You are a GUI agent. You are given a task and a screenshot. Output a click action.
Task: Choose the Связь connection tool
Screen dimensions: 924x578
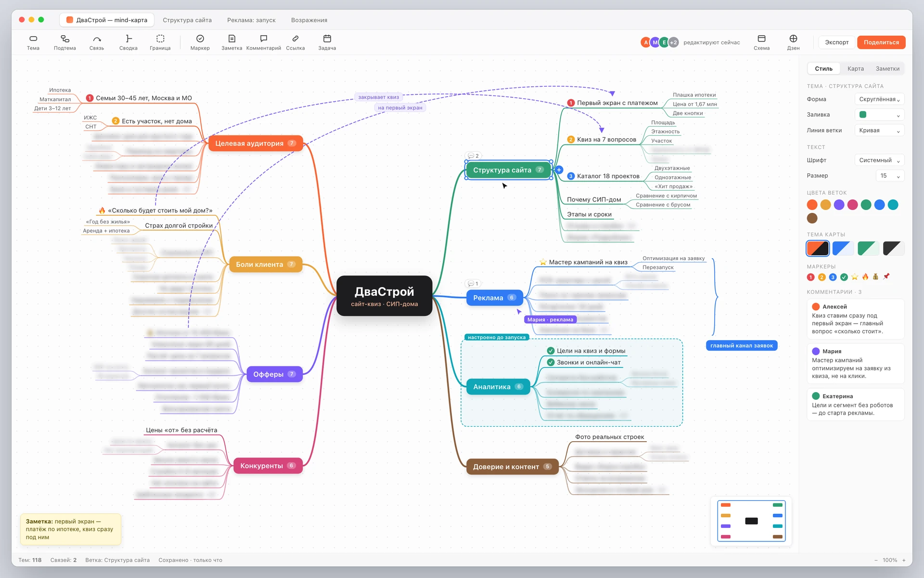pyautogui.click(x=97, y=42)
